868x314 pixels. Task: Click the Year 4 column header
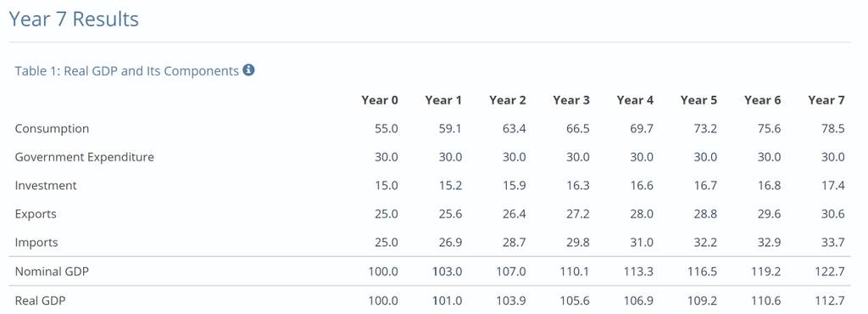pyautogui.click(x=635, y=100)
